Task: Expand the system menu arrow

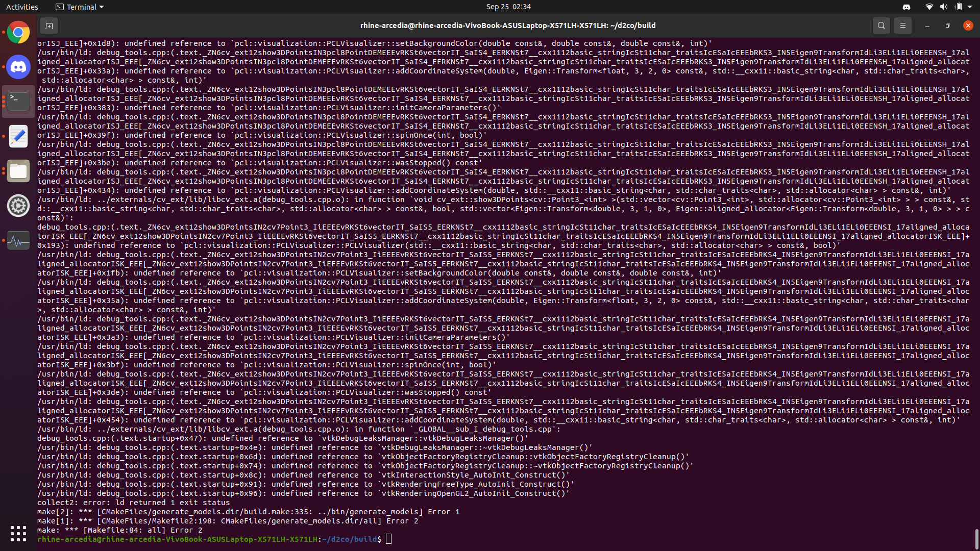Action: 970,7
